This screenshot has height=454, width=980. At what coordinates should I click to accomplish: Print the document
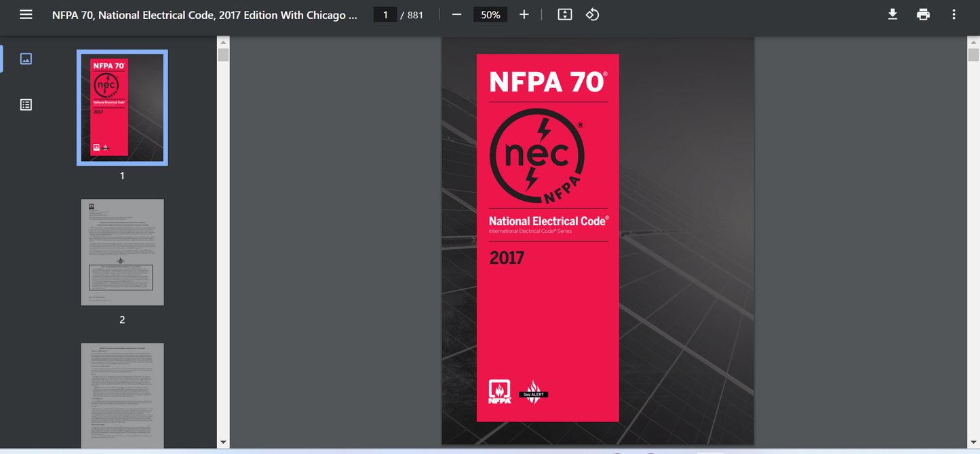(923, 14)
